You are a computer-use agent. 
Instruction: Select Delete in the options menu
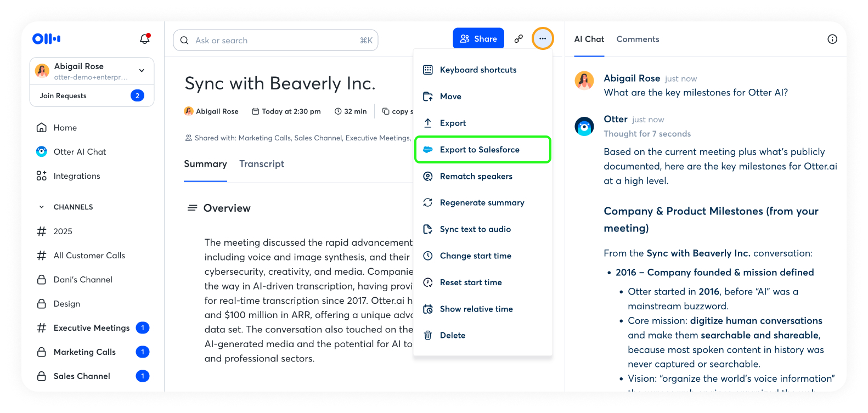pyautogui.click(x=452, y=336)
